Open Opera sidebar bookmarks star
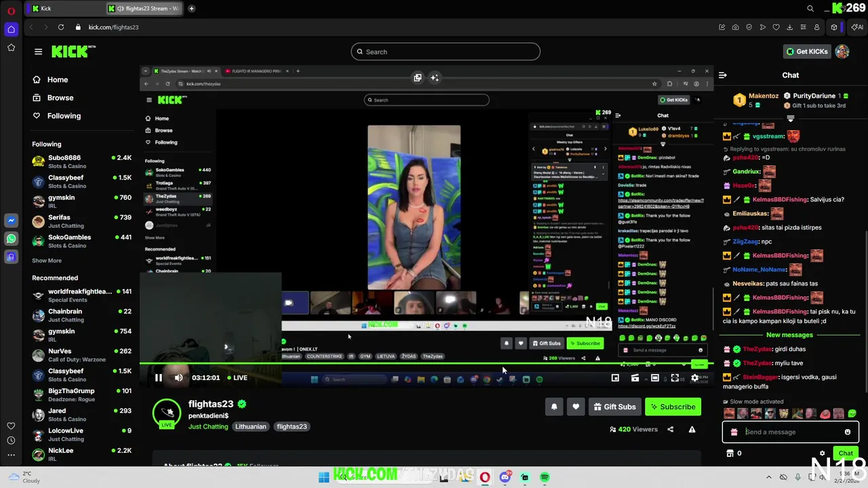 11,47
